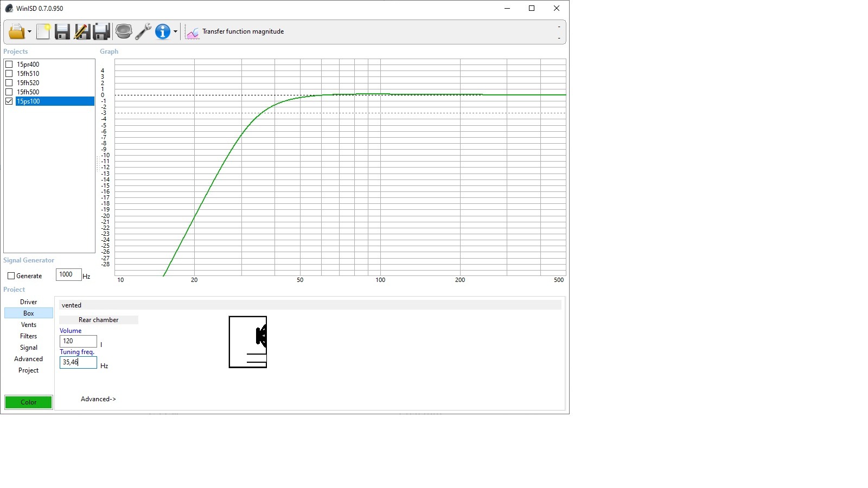The width and height of the screenshot is (868, 488).
Task: Uncheck the 15ps100 project checkbox
Action: (9, 101)
